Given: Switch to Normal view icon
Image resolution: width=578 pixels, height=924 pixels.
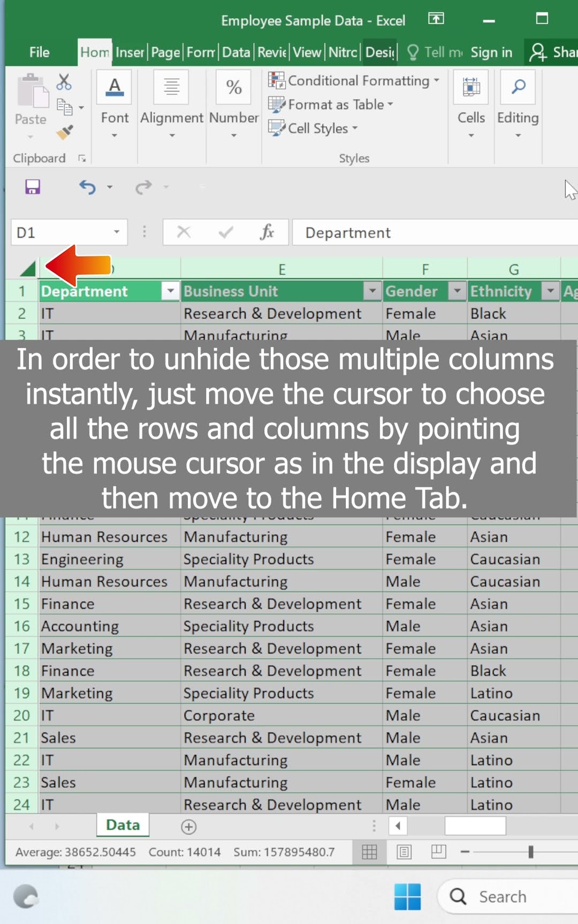Looking at the screenshot, I should (369, 852).
